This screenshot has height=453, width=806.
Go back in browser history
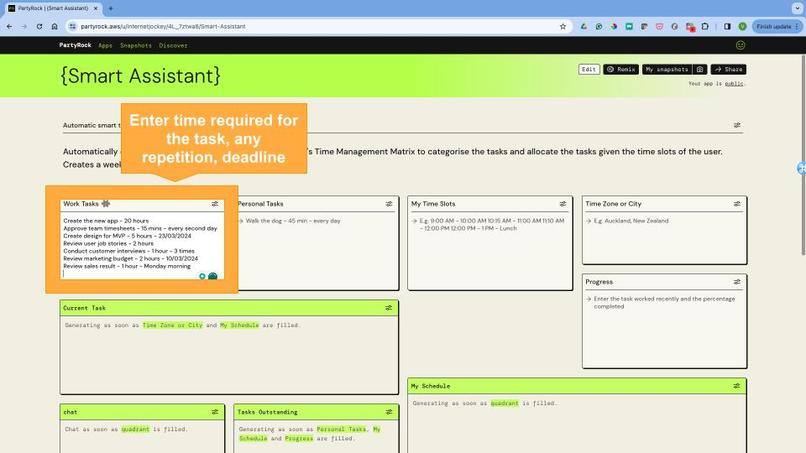9,26
